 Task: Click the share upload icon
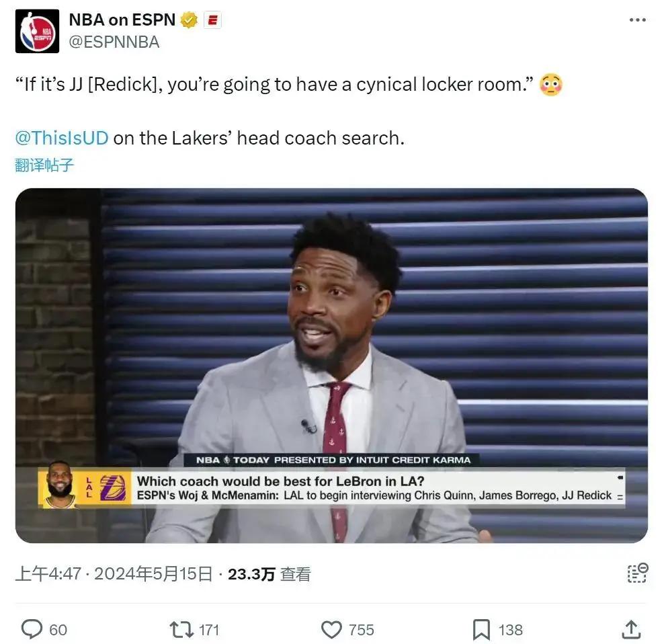click(x=631, y=629)
